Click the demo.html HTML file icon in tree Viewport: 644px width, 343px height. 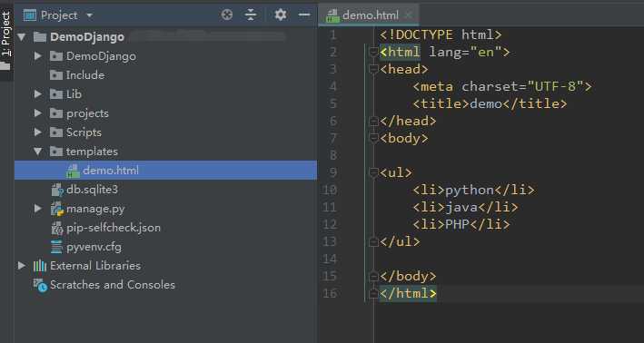(73, 171)
